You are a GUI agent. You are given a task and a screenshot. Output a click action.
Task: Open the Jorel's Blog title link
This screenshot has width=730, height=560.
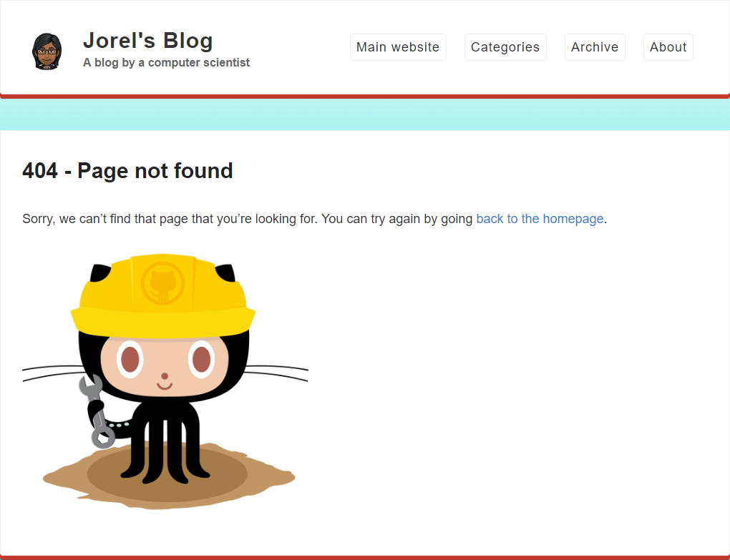[148, 41]
